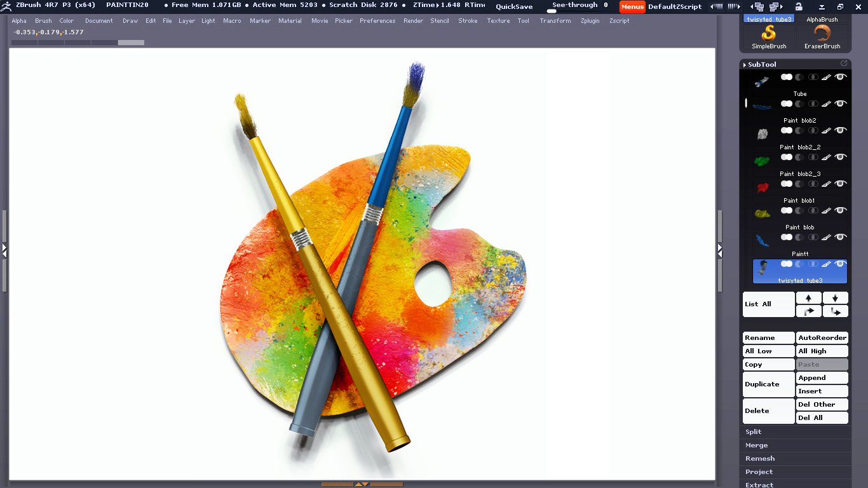Click the QuickSave button
Viewport: 868px width, 488px height.
[514, 6]
